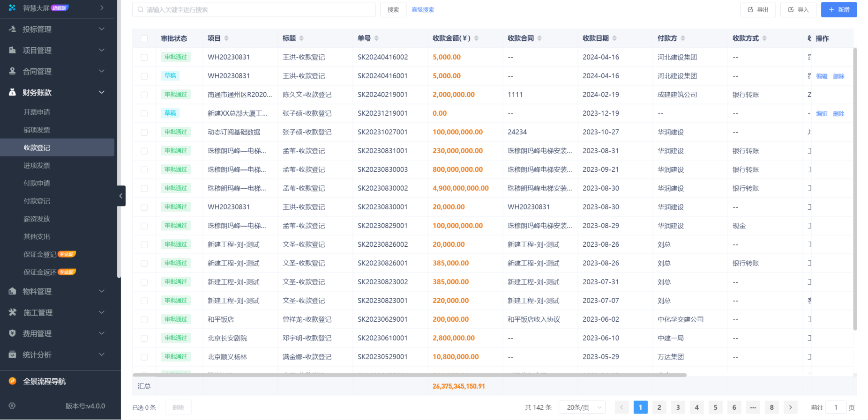Tick the select-all checkbox in table header
The width and height of the screenshot is (868, 420).
144,38
